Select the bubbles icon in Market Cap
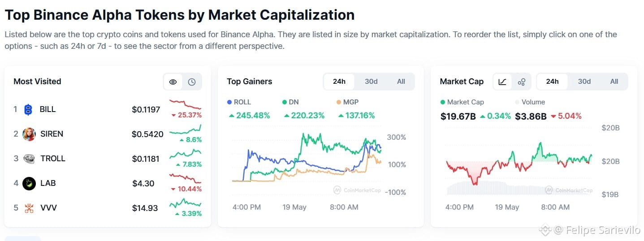 (x=521, y=82)
